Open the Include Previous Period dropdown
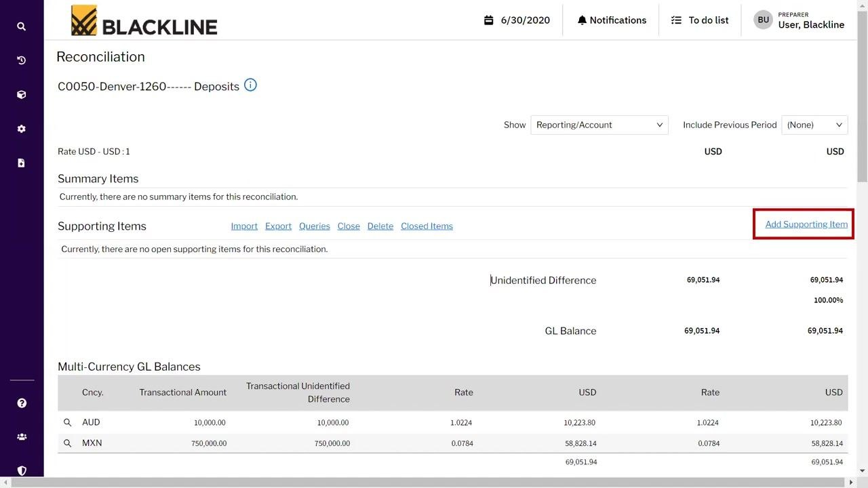The width and height of the screenshot is (868, 488). click(x=814, y=125)
